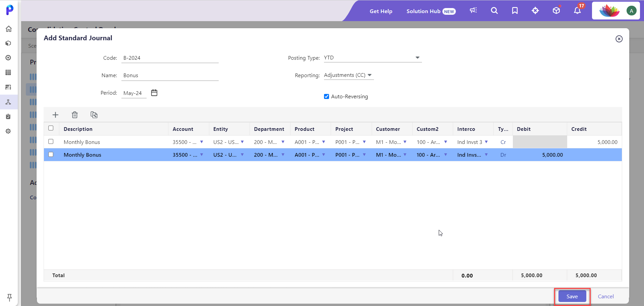Open the settings gear icon in sidebar
The height and width of the screenshot is (306, 644).
(8, 131)
